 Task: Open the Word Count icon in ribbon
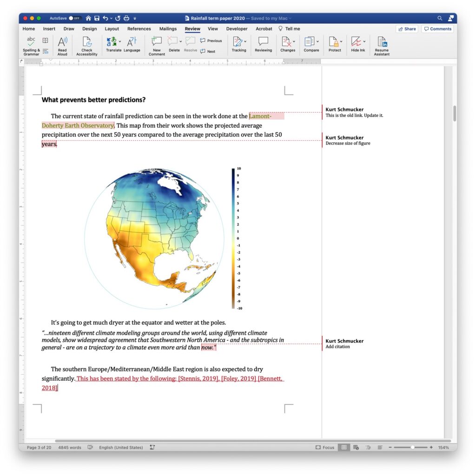click(45, 51)
